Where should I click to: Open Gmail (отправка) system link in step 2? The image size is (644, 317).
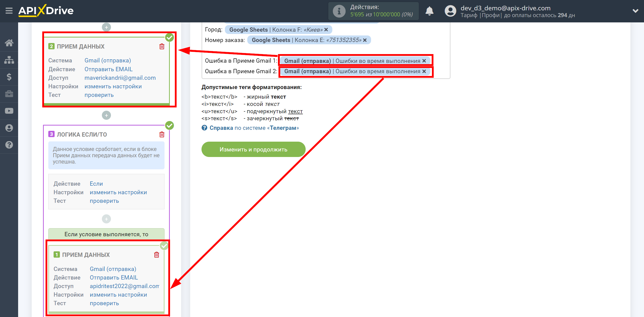click(108, 61)
